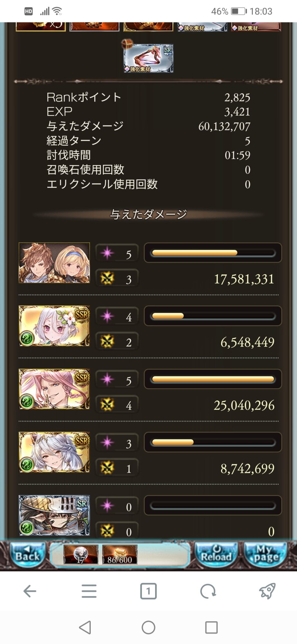297x644 pixels.
Task: Tap the Android home circle button
Action: pyautogui.click(x=148, y=627)
